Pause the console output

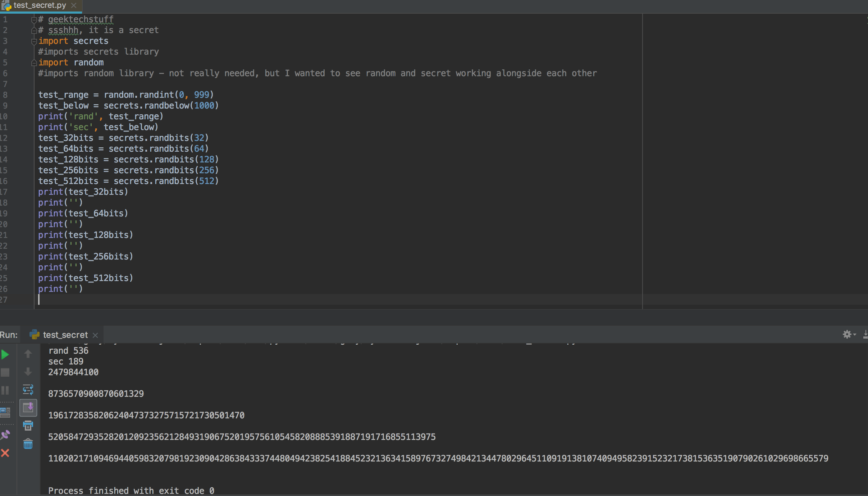5,390
